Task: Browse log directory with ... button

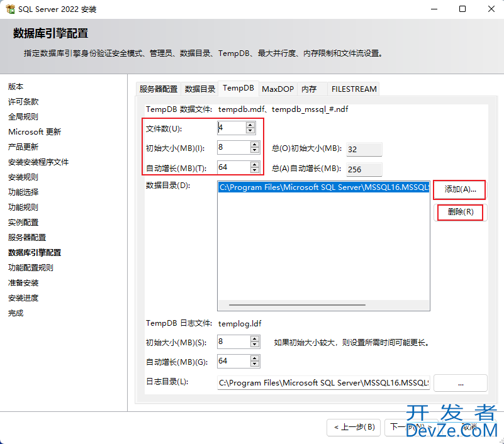Action: point(461,383)
